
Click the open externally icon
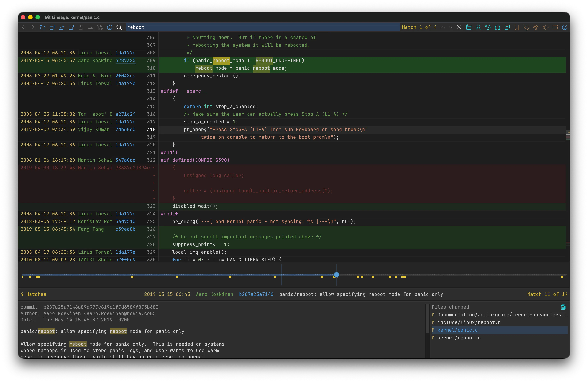[x=71, y=27]
